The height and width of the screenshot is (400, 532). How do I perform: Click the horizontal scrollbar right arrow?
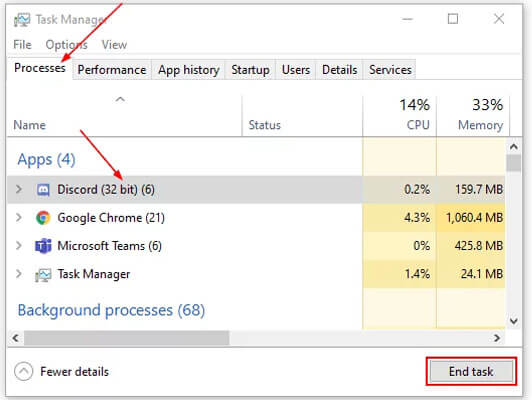(497, 338)
